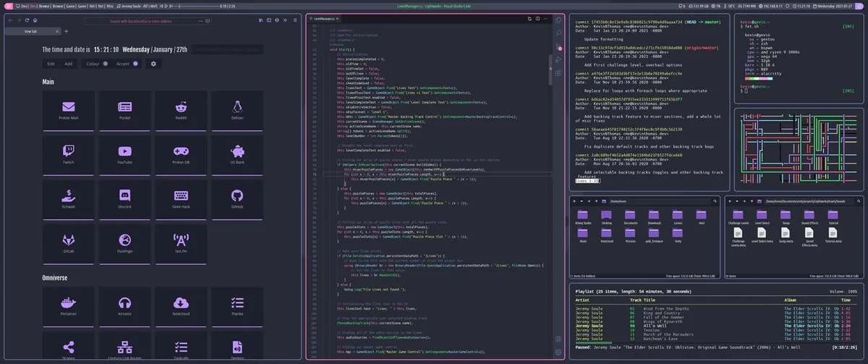The height and width of the screenshot is (364, 868).
Task: Toggle the Accent switch
Action: tap(136, 64)
